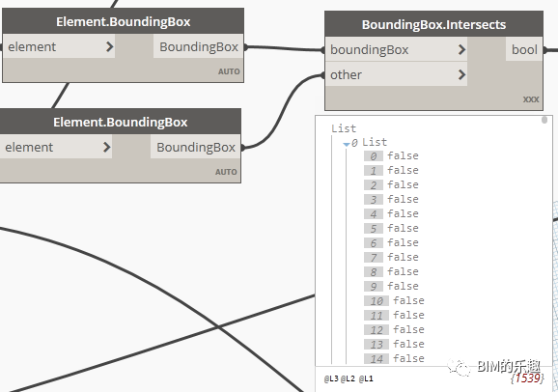Select index 14 false row
Viewport: 558px width, 392px height.
[x=394, y=358]
